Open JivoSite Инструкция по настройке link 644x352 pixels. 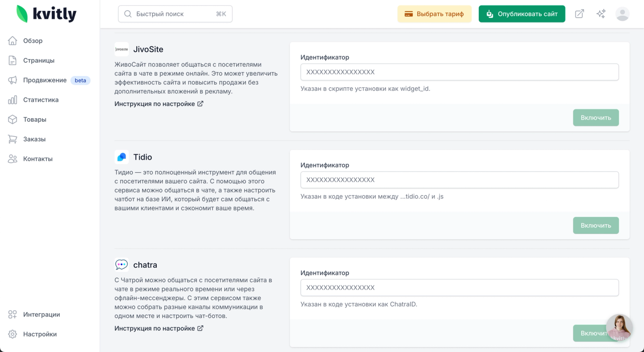tap(159, 104)
